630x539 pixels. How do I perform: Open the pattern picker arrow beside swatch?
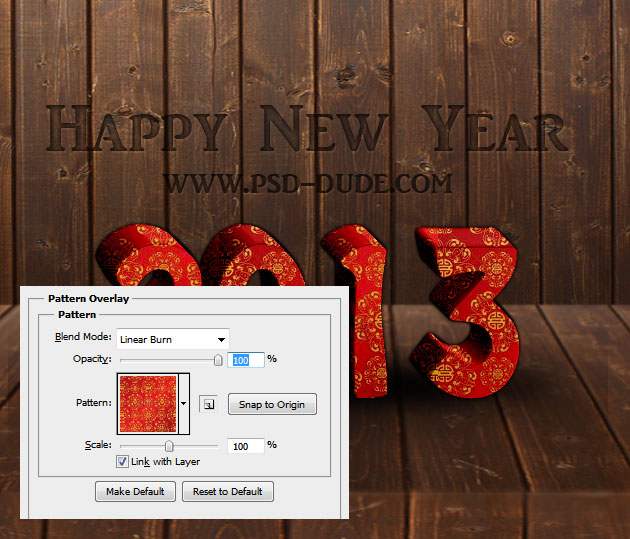[183, 404]
